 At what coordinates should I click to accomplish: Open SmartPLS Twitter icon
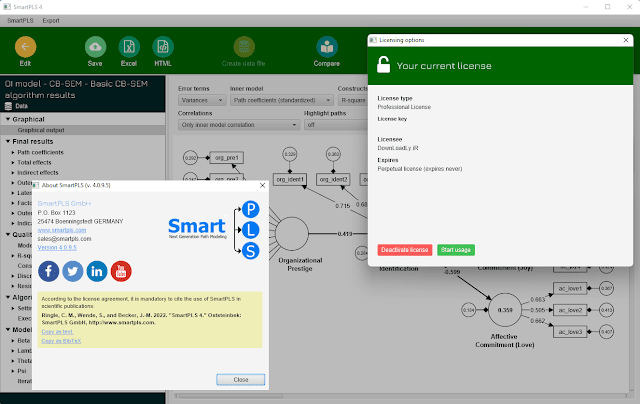(73, 271)
